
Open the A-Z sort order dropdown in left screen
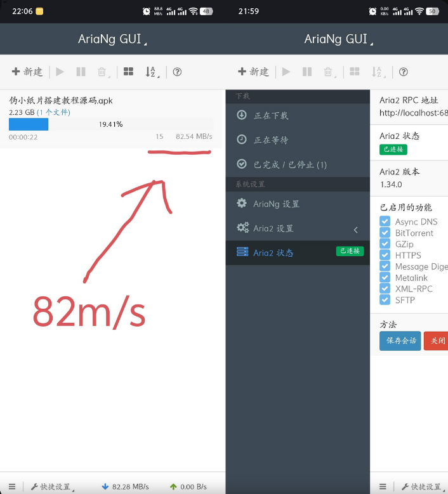pyautogui.click(x=152, y=72)
